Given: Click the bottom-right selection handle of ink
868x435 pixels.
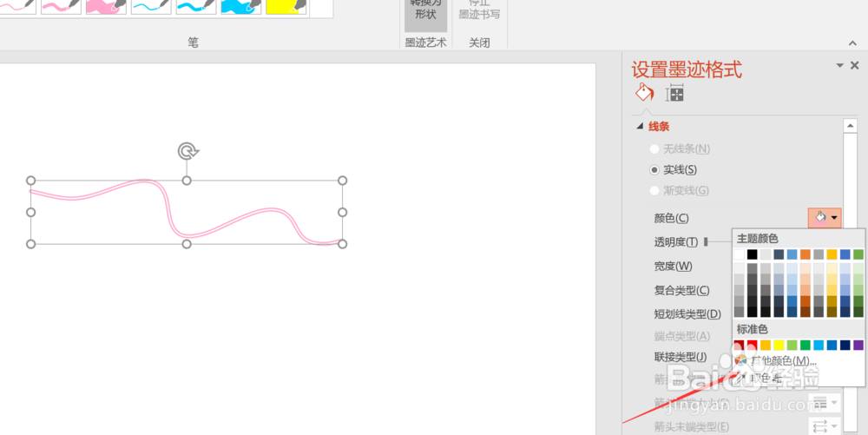Looking at the screenshot, I should (343, 244).
